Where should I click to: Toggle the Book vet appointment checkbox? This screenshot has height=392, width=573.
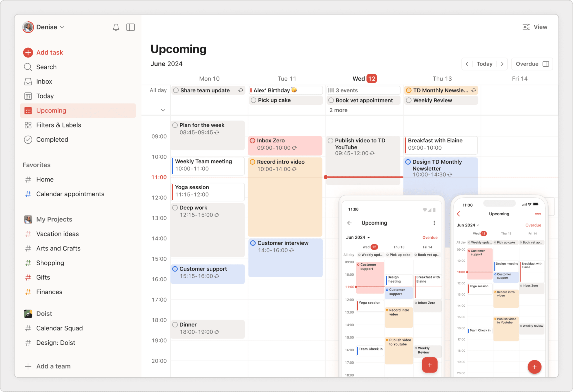pyautogui.click(x=331, y=101)
